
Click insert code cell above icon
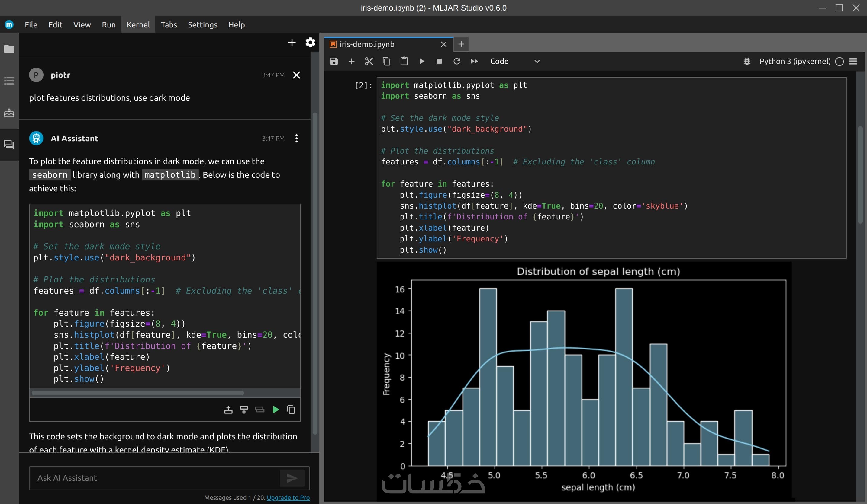[228, 410]
